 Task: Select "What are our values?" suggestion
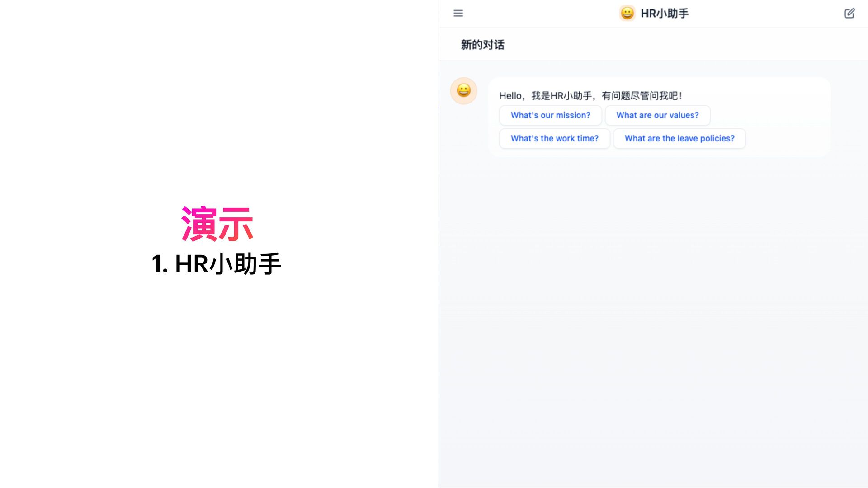coord(657,115)
